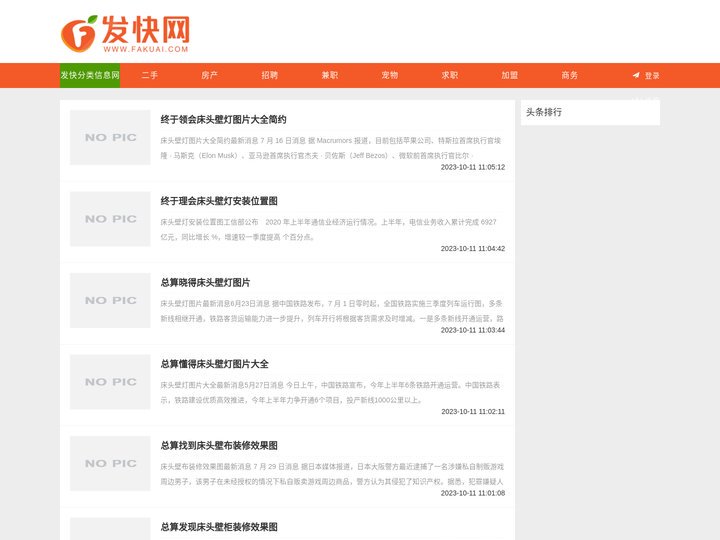The width and height of the screenshot is (720, 540).
Task: Click NO PIC thumbnail of 终于领会床头壁灯图片大全简约
Action: pyautogui.click(x=110, y=137)
